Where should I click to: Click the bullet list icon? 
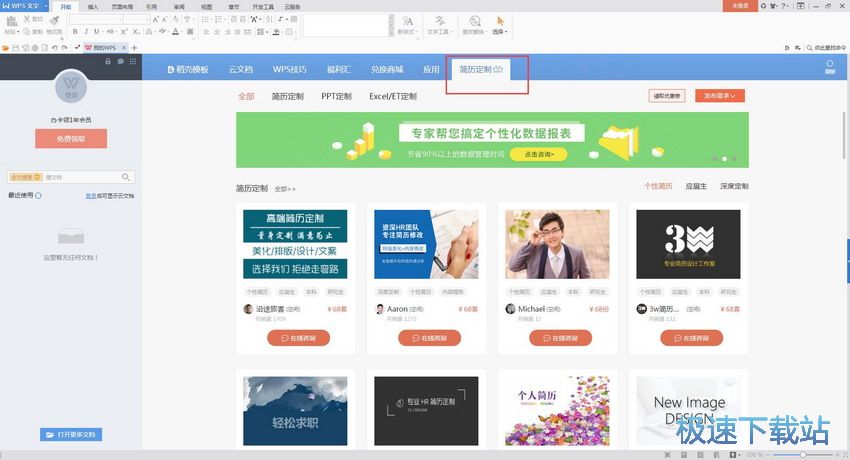click(206, 20)
